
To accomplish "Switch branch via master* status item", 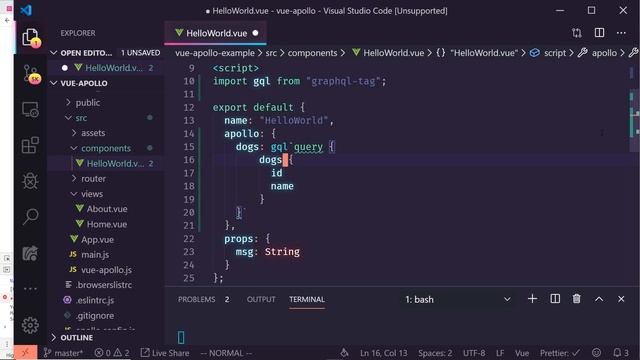I will 63,353.
